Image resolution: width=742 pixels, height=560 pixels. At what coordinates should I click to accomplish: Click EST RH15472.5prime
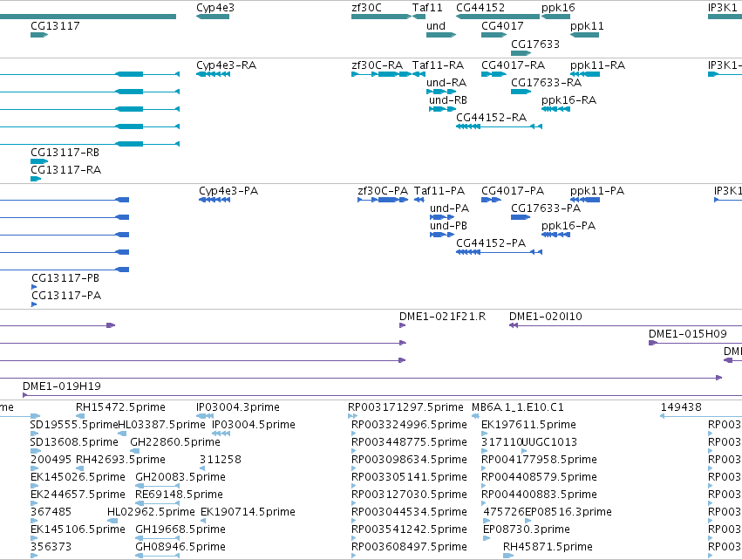click(80, 416)
